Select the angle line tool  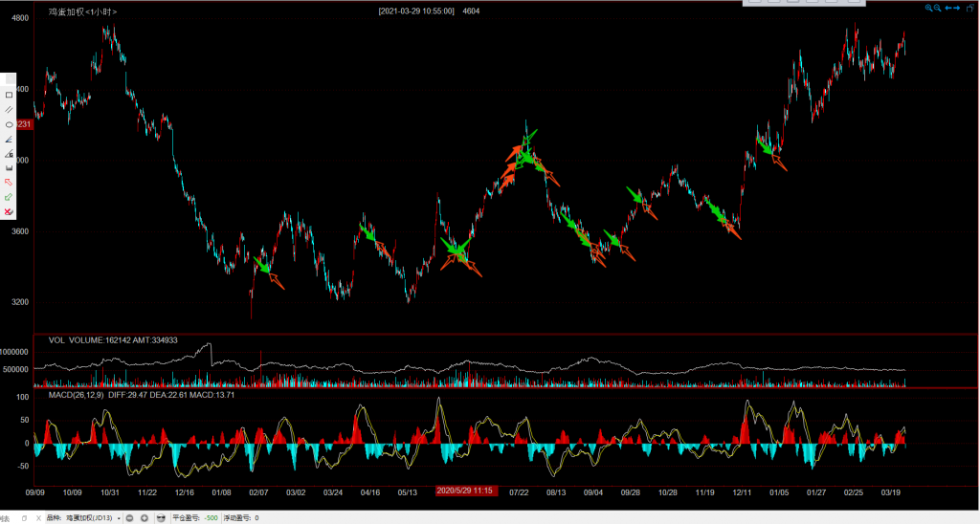point(9,139)
